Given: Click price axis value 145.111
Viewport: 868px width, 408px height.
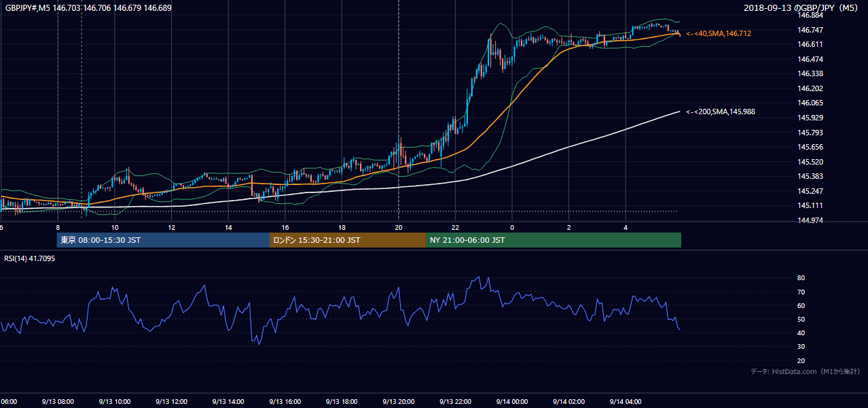Looking at the screenshot, I should [810, 205].
